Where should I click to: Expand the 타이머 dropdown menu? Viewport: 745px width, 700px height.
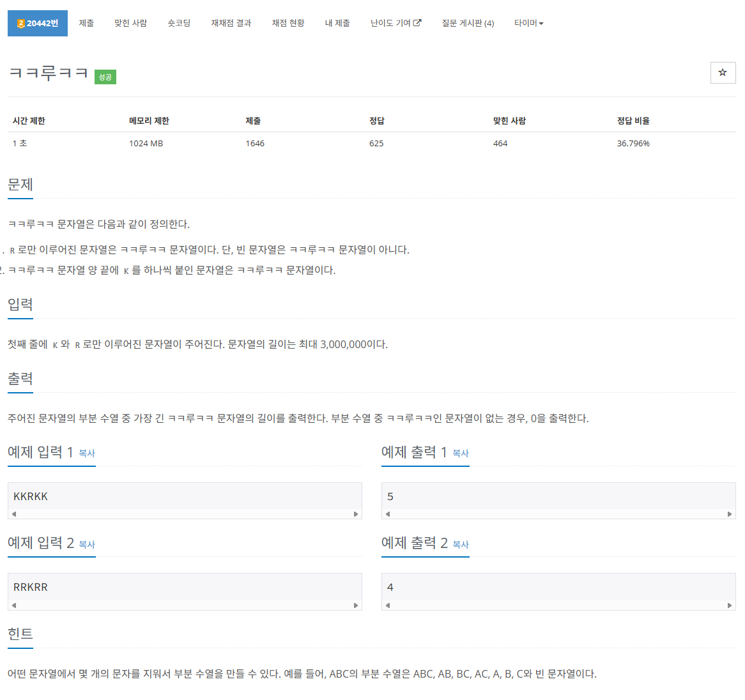(528, 23)
